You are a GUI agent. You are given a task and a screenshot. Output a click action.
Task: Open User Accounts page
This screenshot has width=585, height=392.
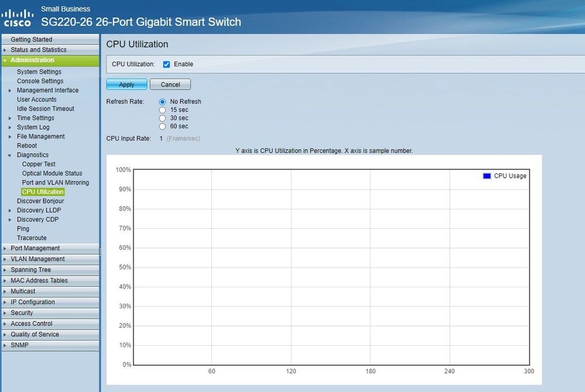point(36,99)
